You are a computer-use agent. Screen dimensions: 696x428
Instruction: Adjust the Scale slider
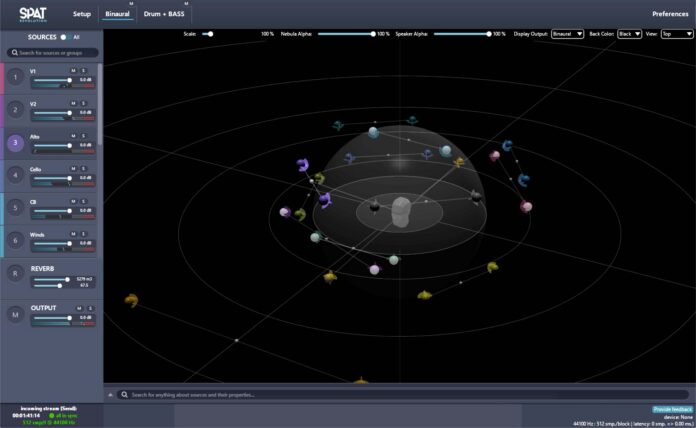coord(207,34)
